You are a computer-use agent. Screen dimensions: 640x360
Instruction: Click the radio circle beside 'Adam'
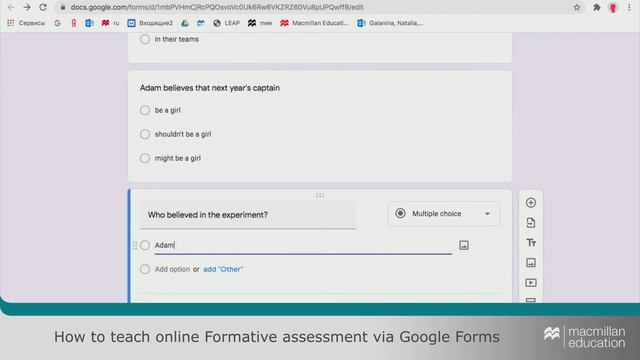[x=145, y=245]
